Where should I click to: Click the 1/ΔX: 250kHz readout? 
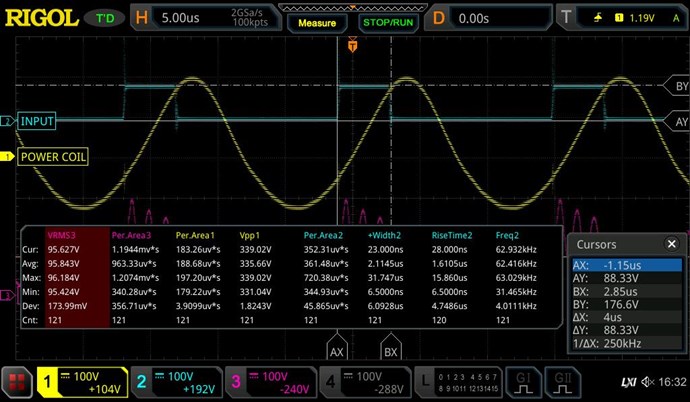(627, 344)
